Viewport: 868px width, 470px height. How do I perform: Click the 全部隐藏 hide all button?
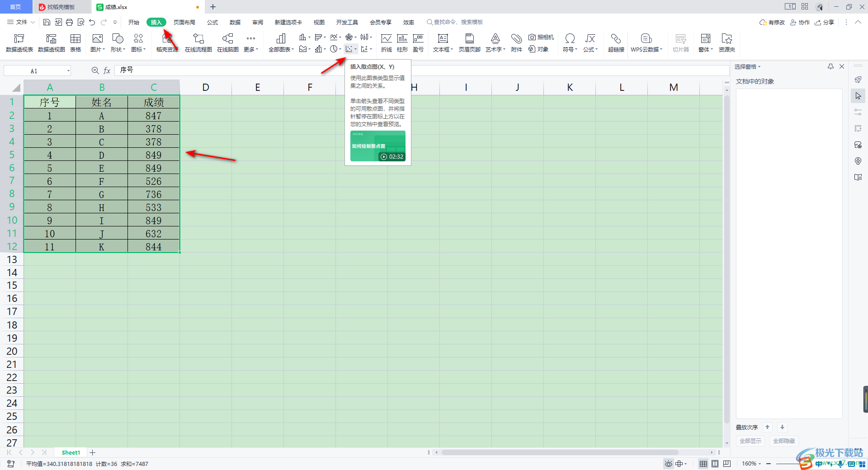tap(784, 441)
